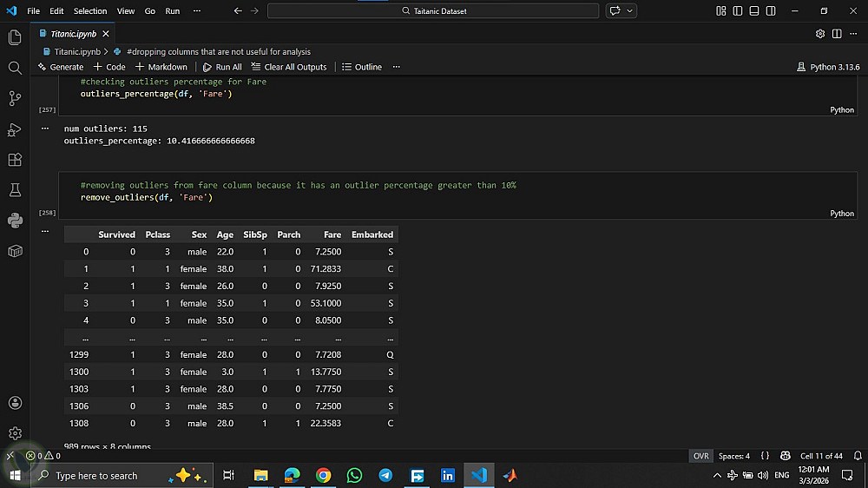
Task: Toggle the bottom panel layout button
Action: pos(754,10)
